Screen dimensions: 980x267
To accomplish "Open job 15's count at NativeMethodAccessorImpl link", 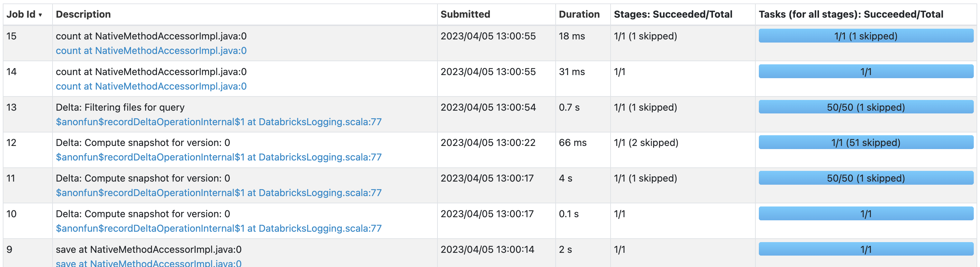I will pos(151,50).
